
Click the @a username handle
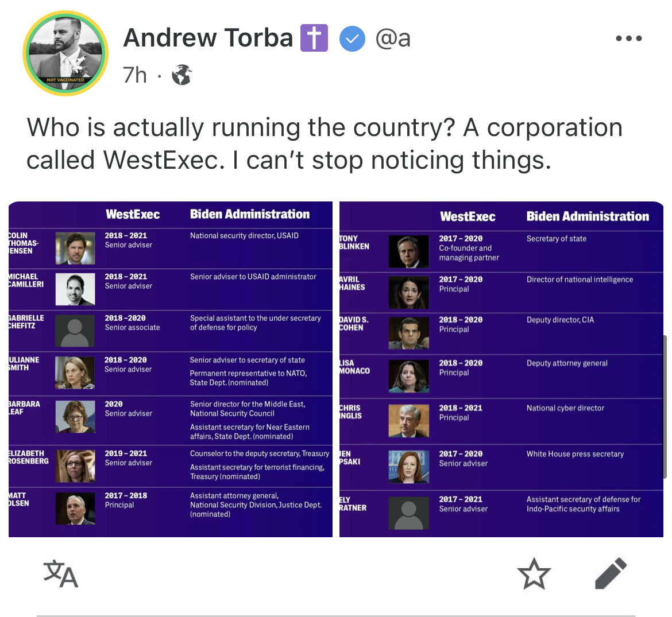pyautogui.click(x=393, y=38)
